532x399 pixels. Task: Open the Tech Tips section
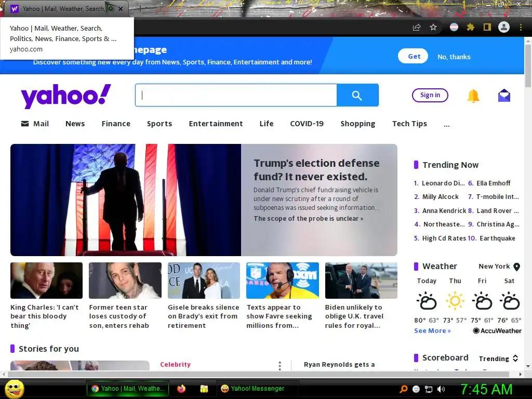pyautogui.click(x=409, y=124)
